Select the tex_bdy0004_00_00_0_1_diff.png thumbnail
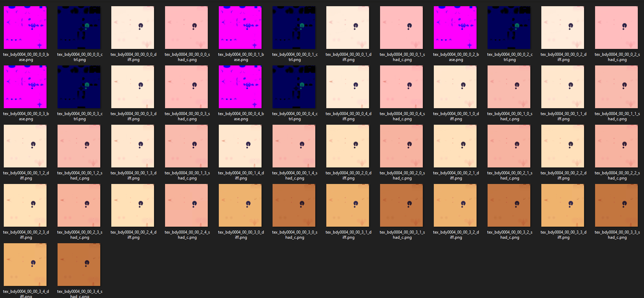Screen dimensions: 644x298 pyautogui.click(x=348, y=28)
